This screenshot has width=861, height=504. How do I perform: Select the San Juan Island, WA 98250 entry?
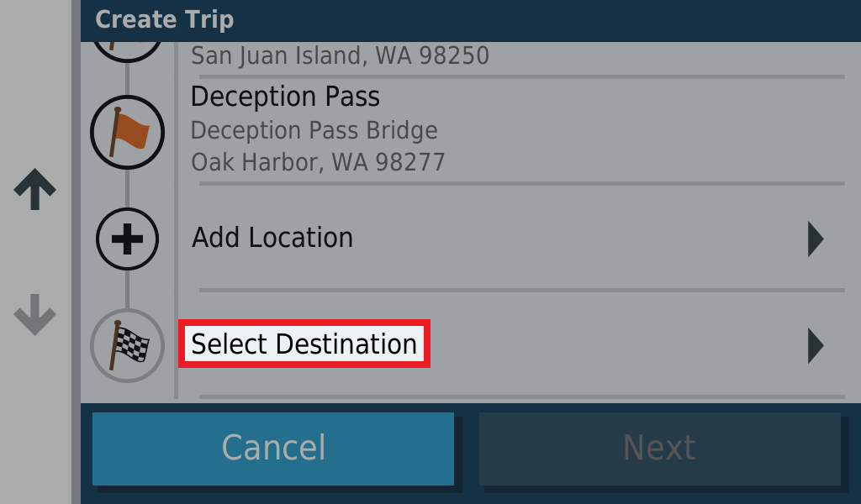340,55
